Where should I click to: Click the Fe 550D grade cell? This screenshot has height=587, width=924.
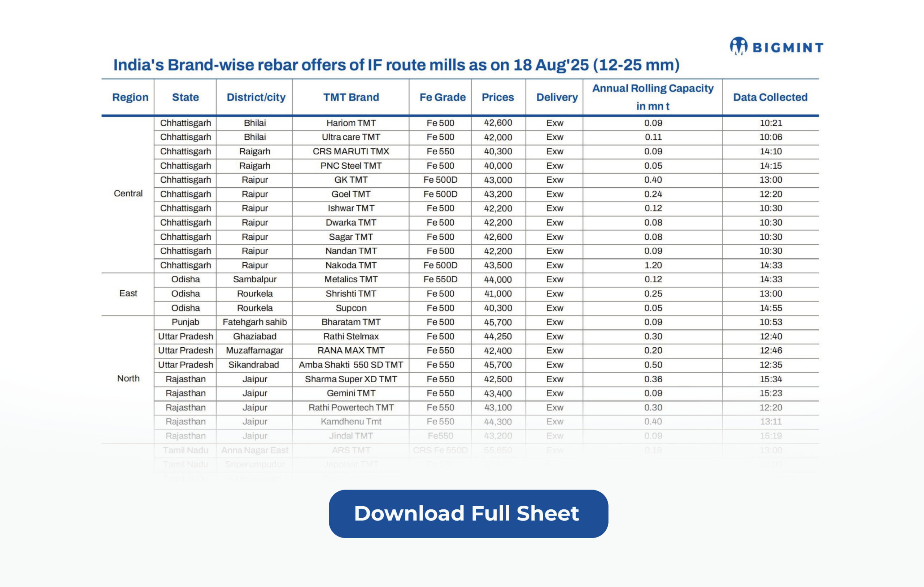click(440, 279)
